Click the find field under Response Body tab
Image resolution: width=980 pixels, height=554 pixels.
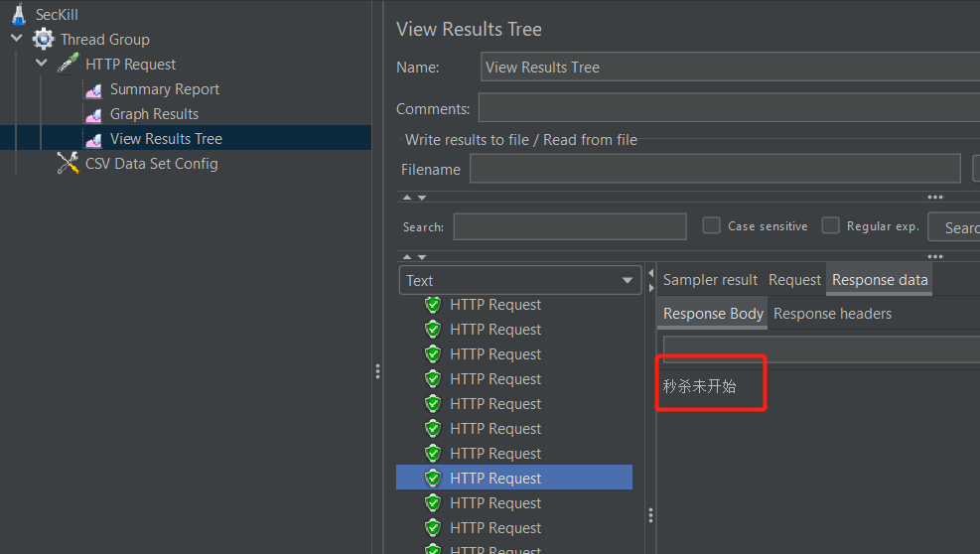click(821, 348)
